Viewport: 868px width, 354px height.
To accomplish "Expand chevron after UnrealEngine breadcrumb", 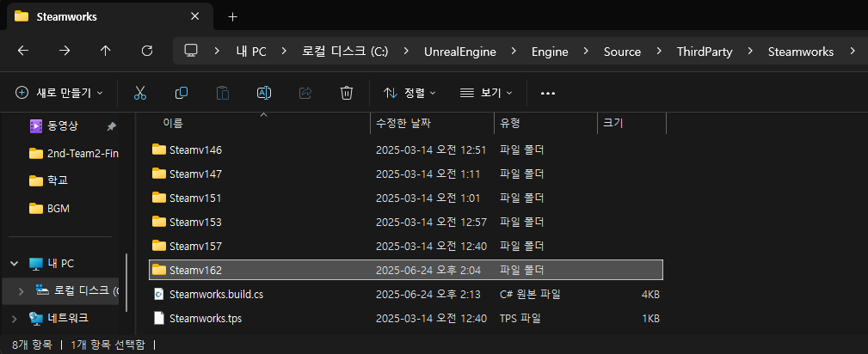I will tap(514, 52).
